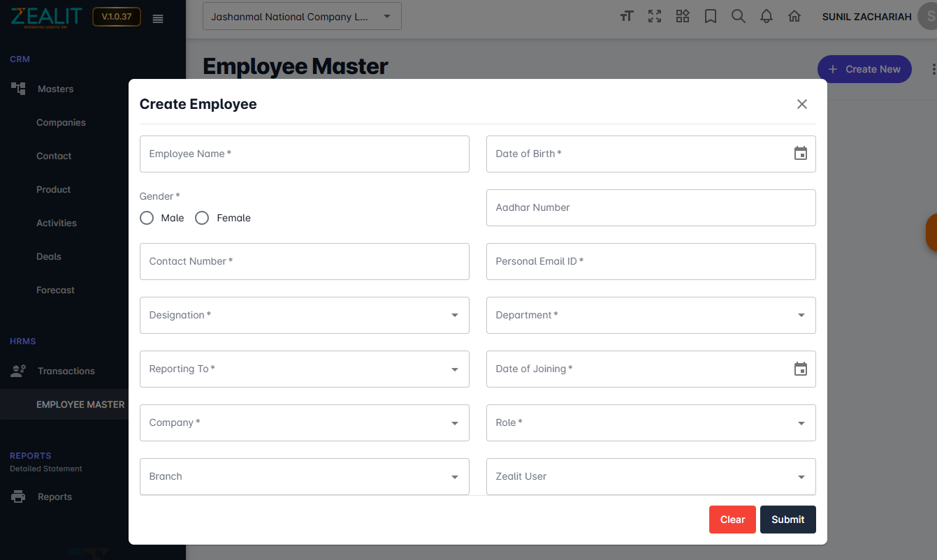Image resolution: width=937 pixels, height=560 pixels.
Task: Open calendar picker for Date of Birth
Action: pyautogui.click(x=801, y=154)
